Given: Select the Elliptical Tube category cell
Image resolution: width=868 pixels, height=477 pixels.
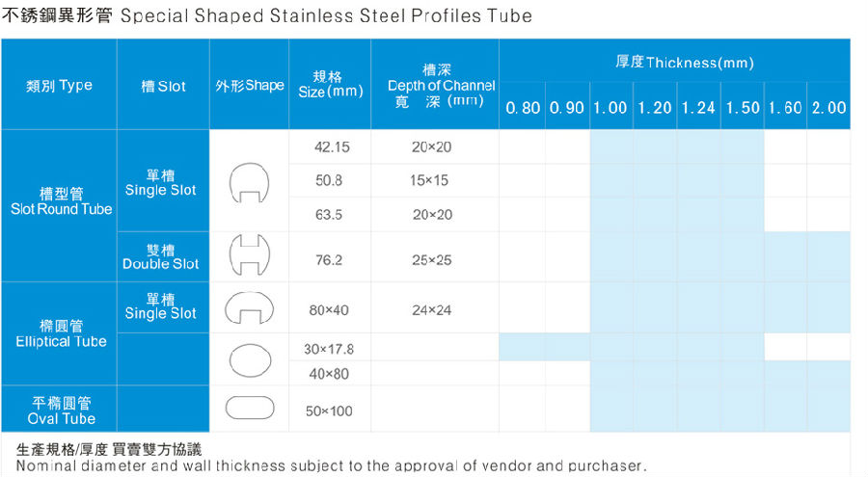Looking at the screenshot, I should (x=61, y=334).
